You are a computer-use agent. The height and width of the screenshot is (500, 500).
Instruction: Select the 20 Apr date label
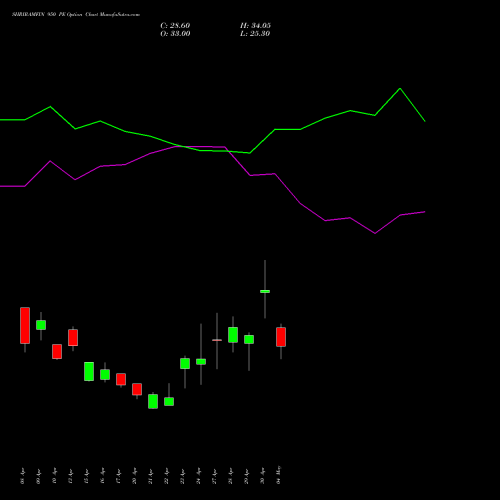(x=134, y=476)
